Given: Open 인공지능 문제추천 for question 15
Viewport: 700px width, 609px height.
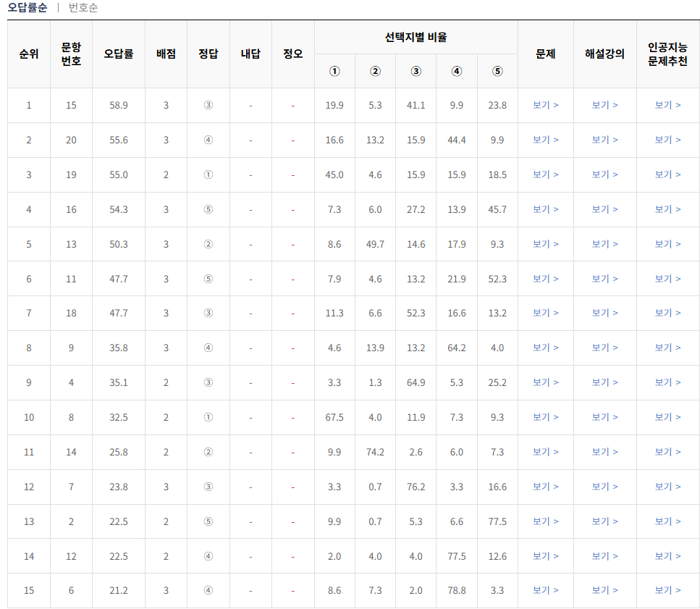Looking at the screenshot, I should click(667, 105).
